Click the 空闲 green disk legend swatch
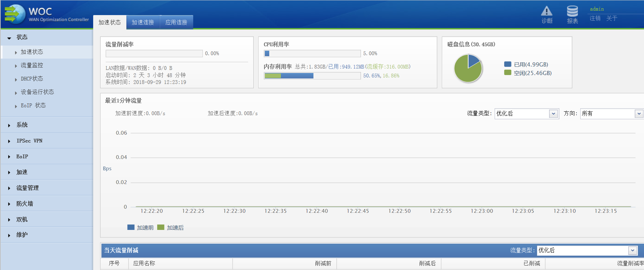Screen dimensions: 644x270 (508, 73)
